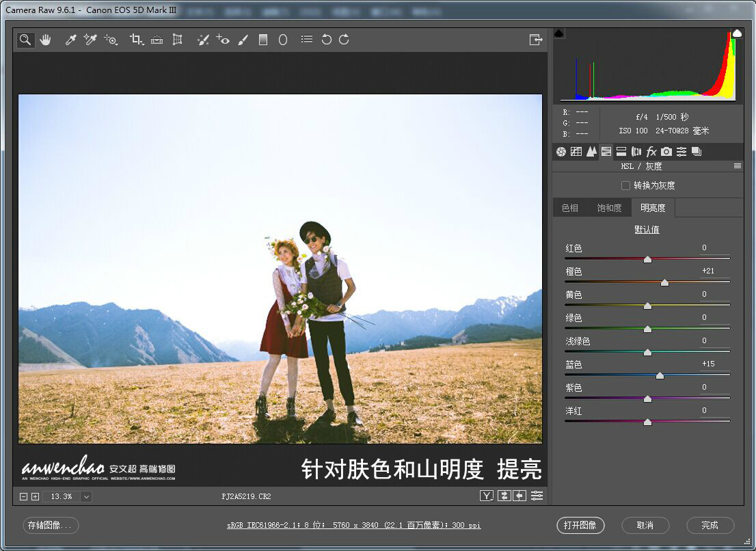Open the Detail panel icon

pos(591,152)
